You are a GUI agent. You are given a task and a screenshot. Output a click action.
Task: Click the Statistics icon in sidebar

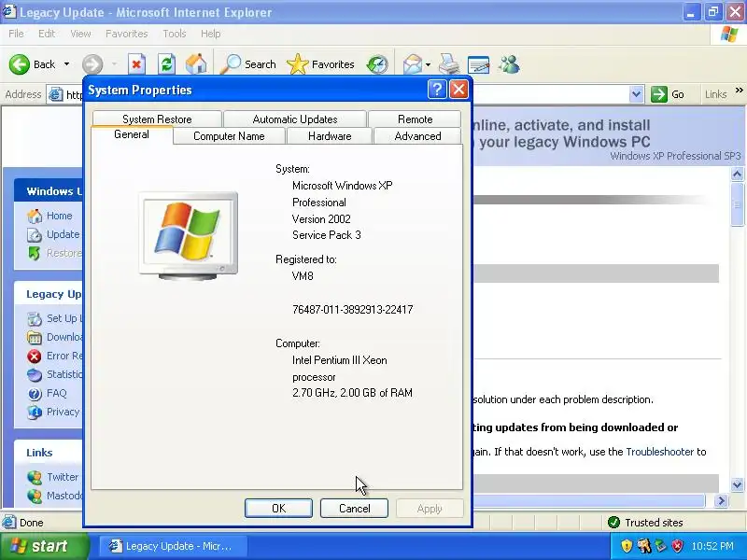[x=35, y=375]
